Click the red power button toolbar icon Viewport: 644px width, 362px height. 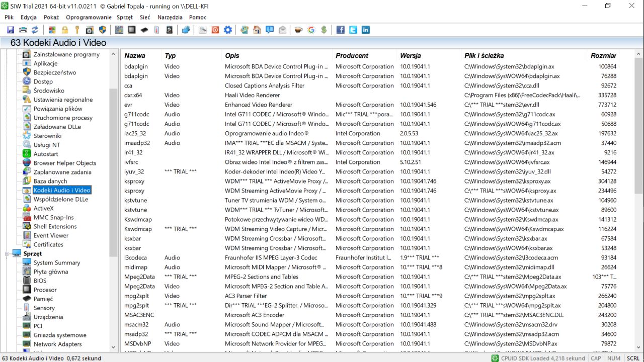click(215, 30)
